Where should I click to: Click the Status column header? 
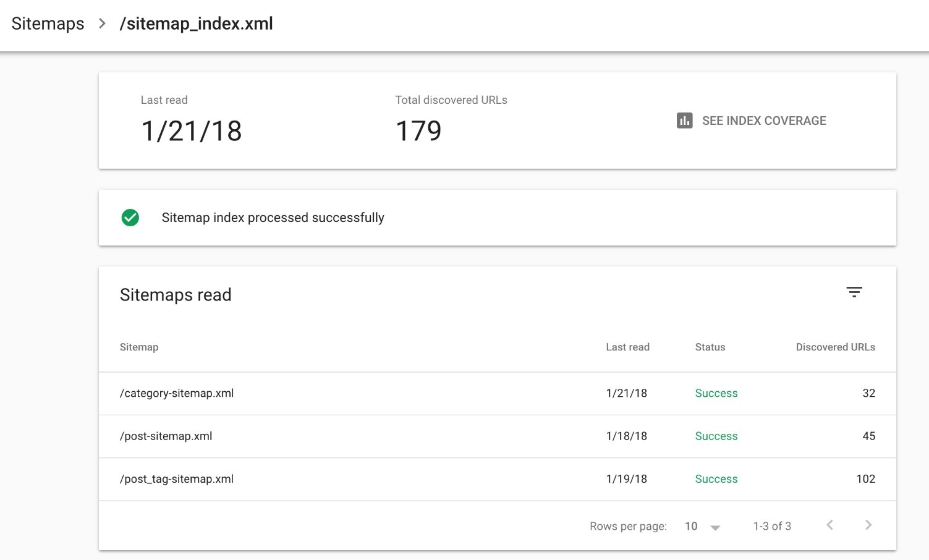click(x=709, y=347)
